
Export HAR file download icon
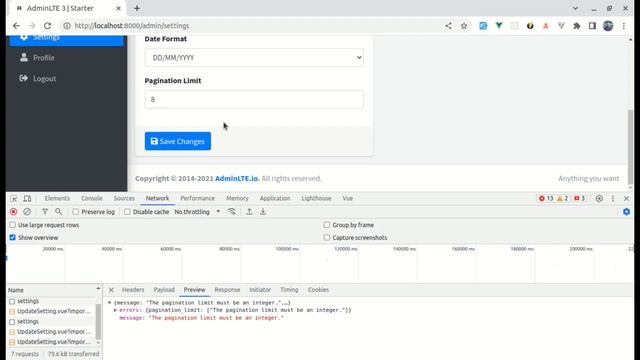click(x=263, y=212)
